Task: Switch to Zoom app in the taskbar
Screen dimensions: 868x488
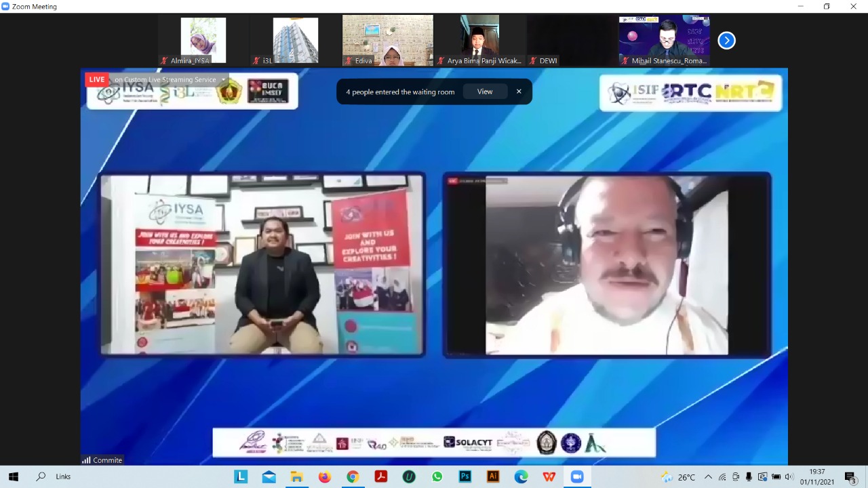Action: click(577, 476)
